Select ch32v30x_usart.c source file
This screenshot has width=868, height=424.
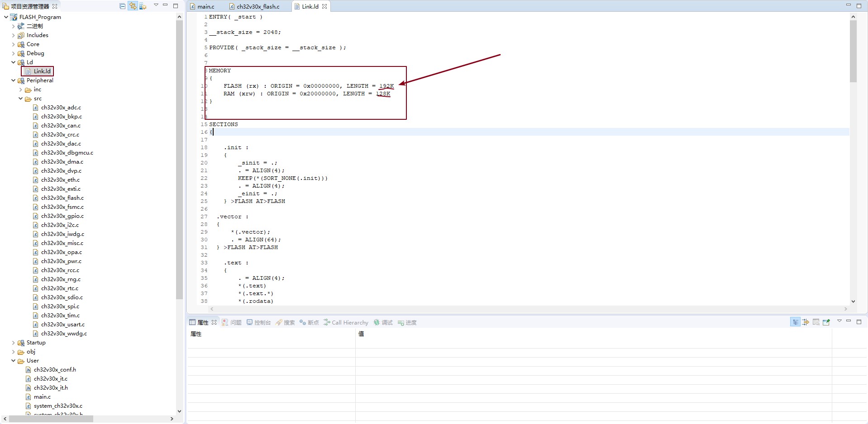point(63,325)
